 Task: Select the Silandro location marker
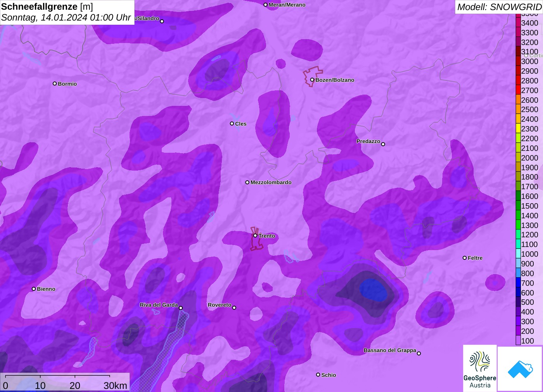(162, 21)
